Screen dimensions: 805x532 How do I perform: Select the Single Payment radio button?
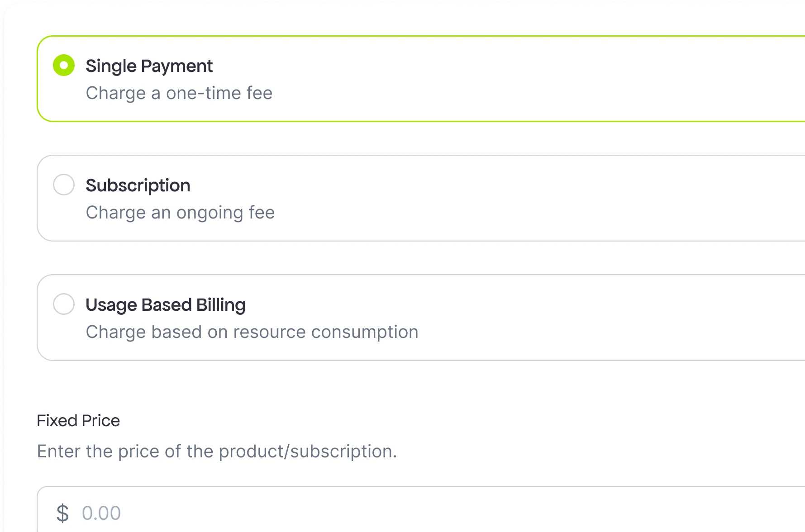(x=64, y=66)
